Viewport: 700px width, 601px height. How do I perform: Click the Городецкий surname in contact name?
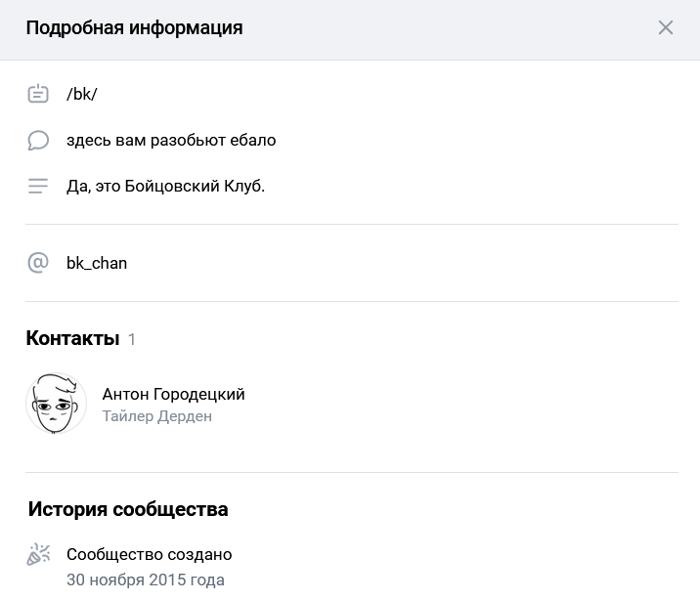[x=199, y=395]
